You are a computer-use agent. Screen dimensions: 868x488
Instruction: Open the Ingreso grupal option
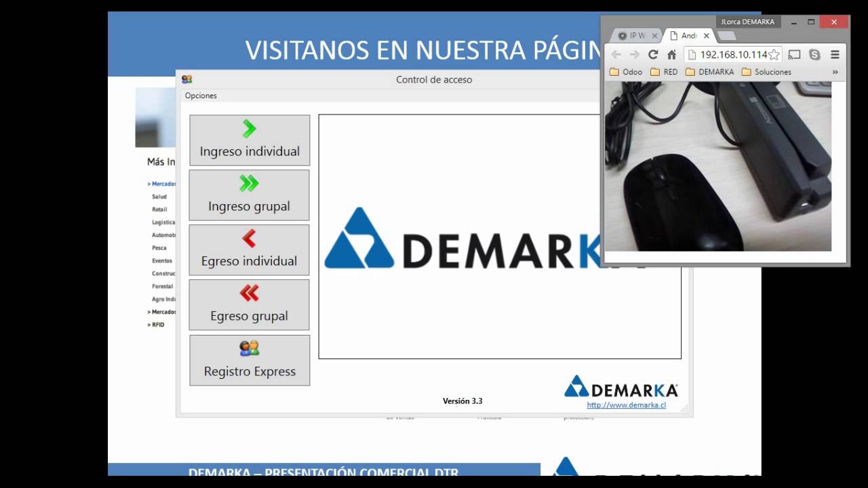(x=250, y=195)
